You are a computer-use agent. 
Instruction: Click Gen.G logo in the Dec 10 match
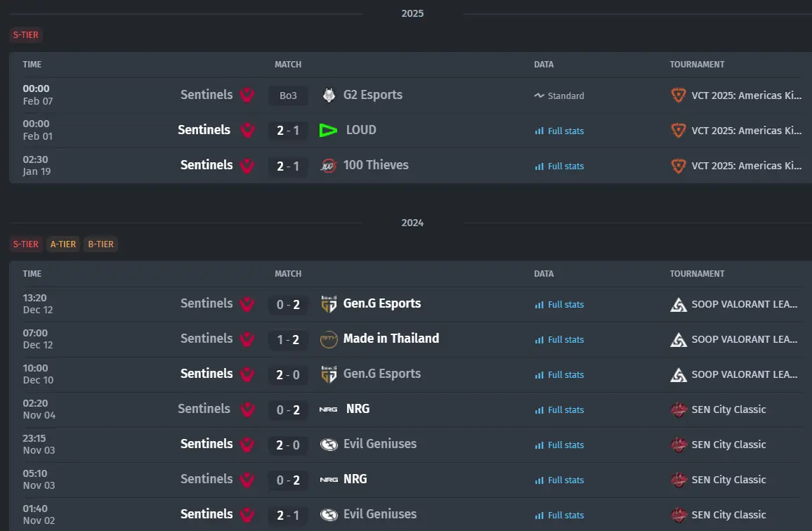click(329, 374)
